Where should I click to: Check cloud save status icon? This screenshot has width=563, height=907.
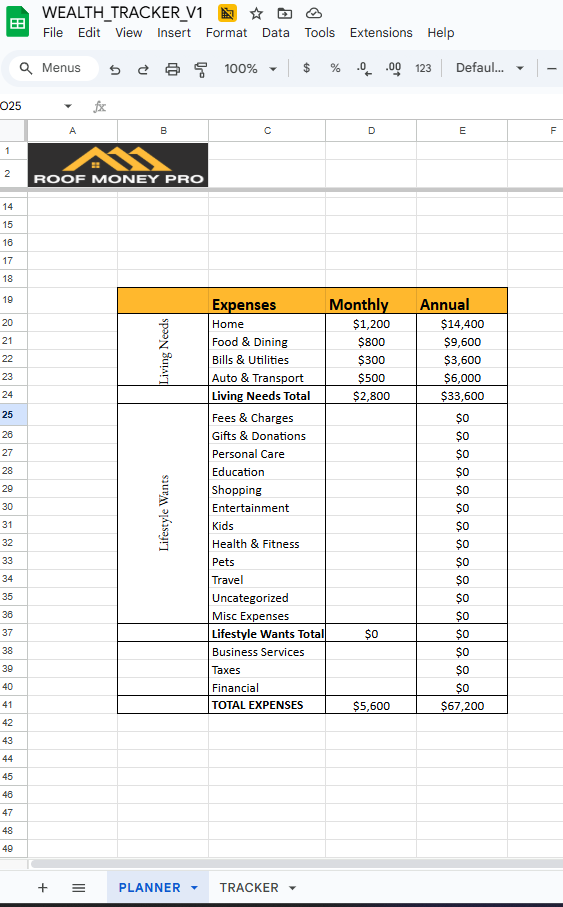[314, 13]
